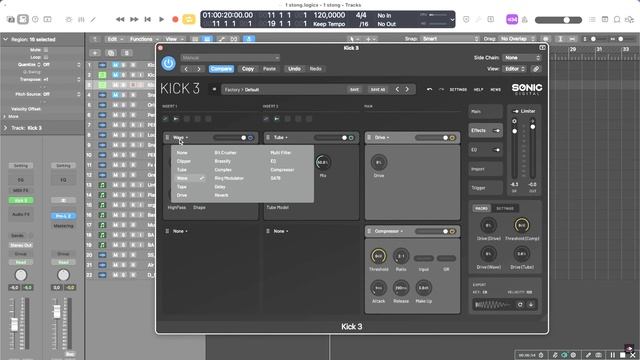Open the Compressor effect type dropdown
This screenshot has width=640, height=360.
(389, 231)
